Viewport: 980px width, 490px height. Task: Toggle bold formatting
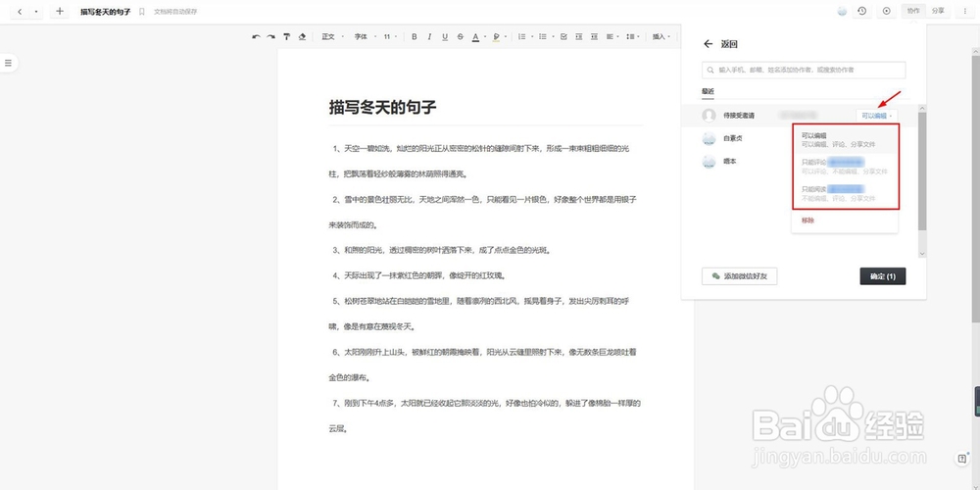point(414,37)
